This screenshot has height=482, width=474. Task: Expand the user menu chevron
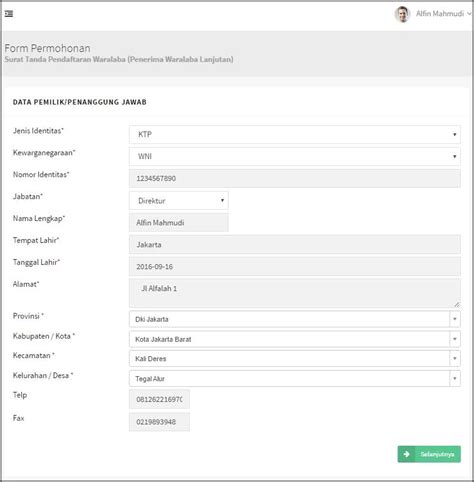469,14
